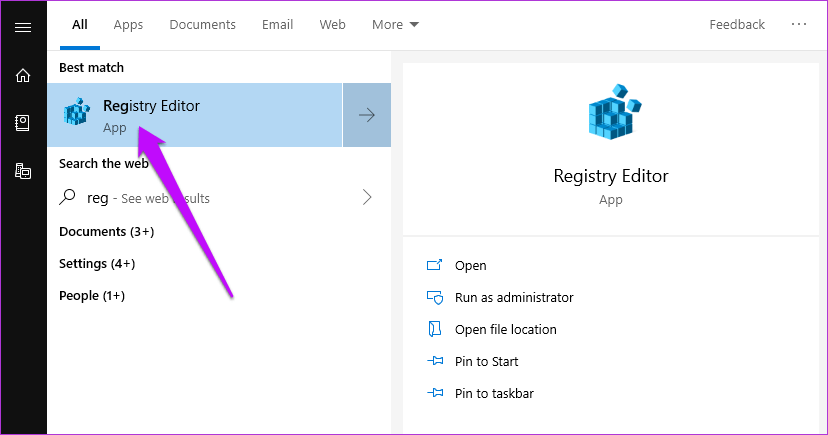Expand web results chevron for reg
828x435 pixels.
[367, 197]
